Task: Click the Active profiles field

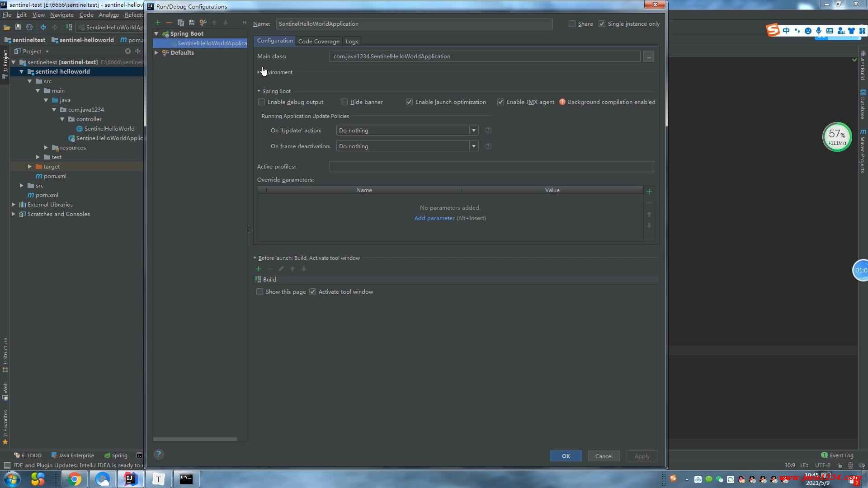Action: point(491,167)
